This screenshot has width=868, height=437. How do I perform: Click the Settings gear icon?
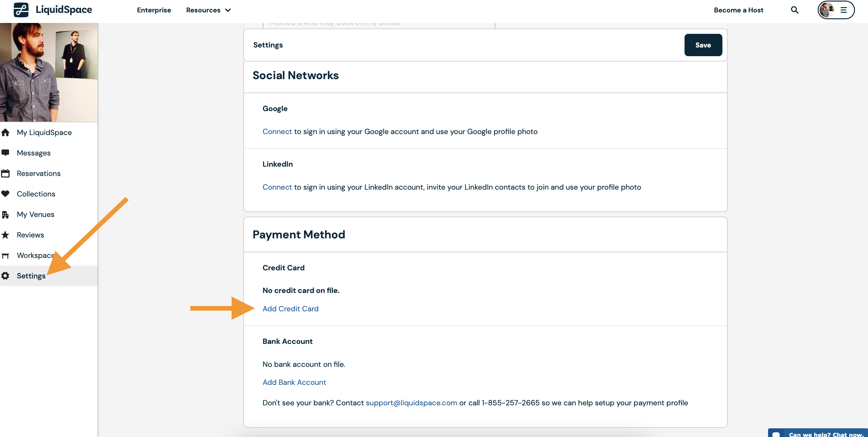tap(5, 276)
